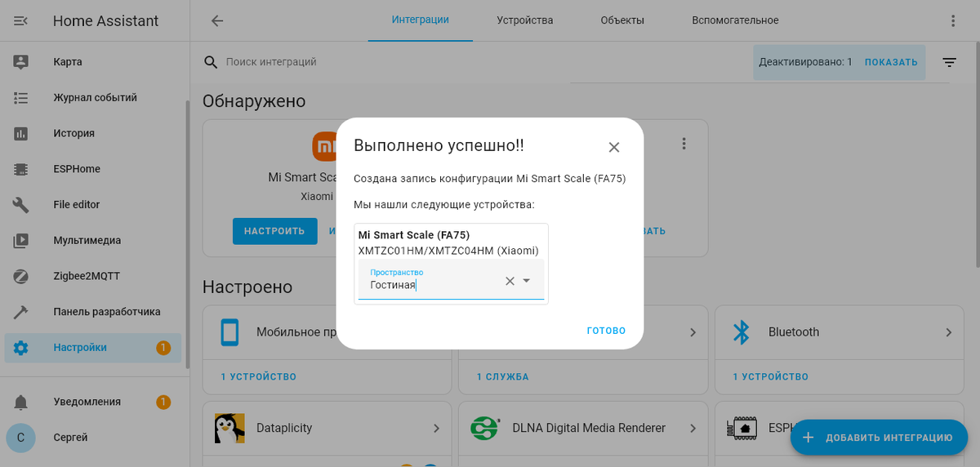Click the Настройки notification badge

point(163,348)
